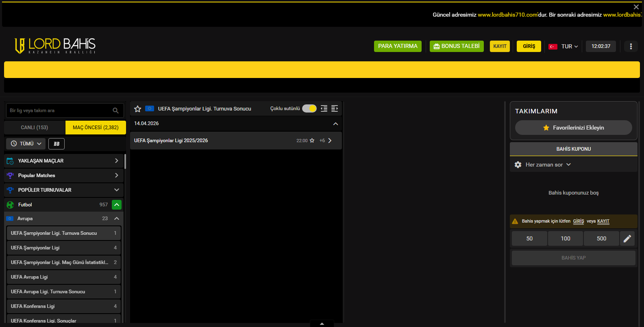This screenshot has width=644, height=327.
Task: Open the three-dot options menu
Action: [631, 46]
